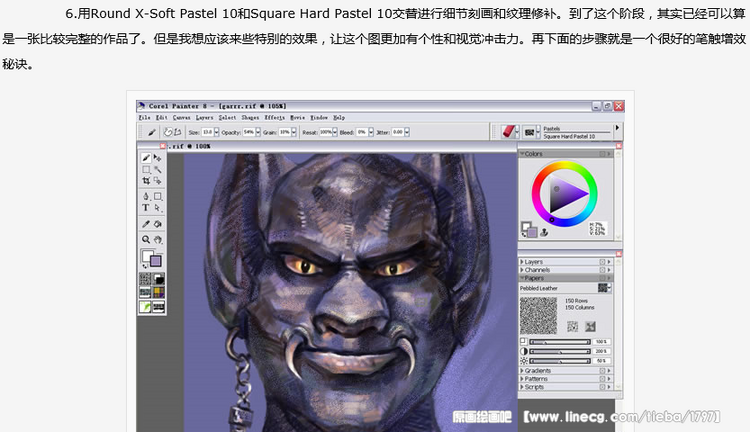Click the paper scale slider
The width and height of the screenshot is (750, 432).
[560, 342]
